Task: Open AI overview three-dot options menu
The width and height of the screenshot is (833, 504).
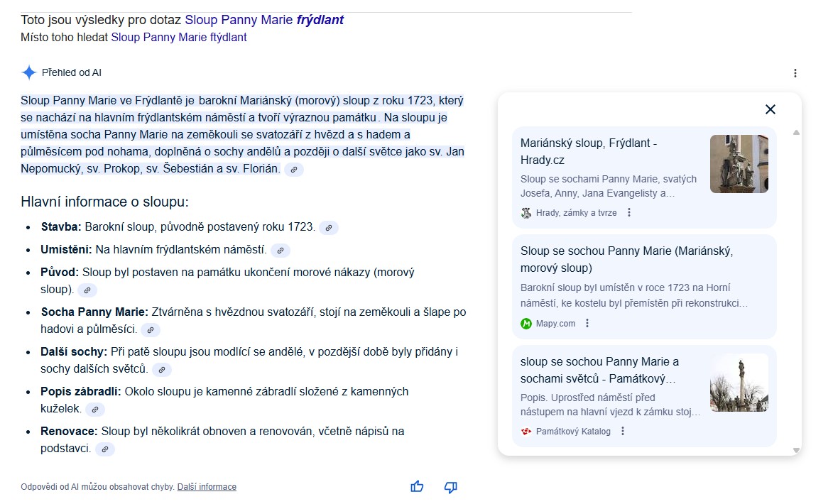Action: point(795,73)
